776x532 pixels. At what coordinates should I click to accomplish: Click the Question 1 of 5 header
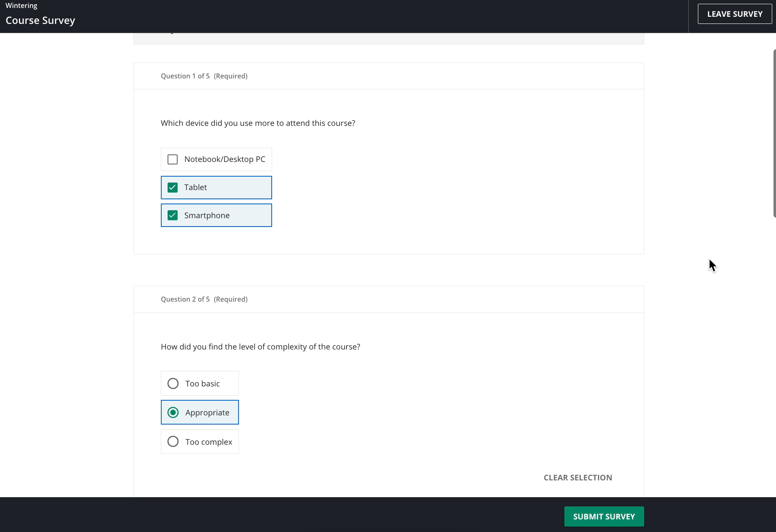coord(185,76)
